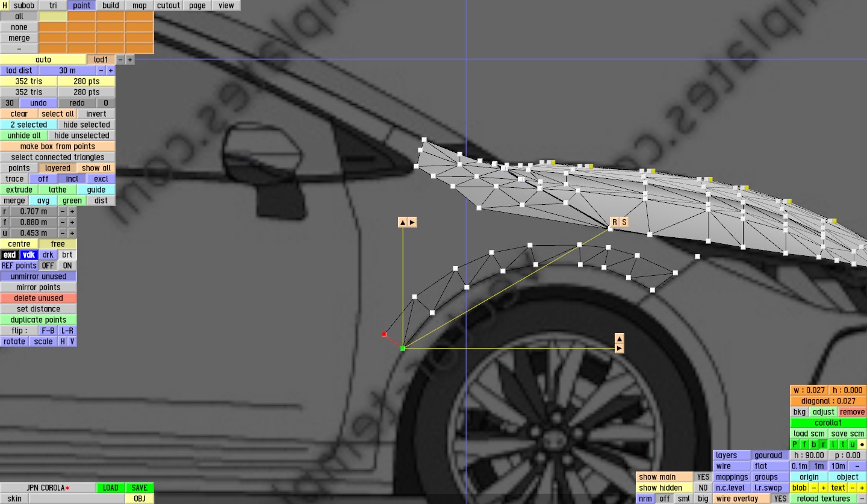Turn REF points ON

click(67, 266)
